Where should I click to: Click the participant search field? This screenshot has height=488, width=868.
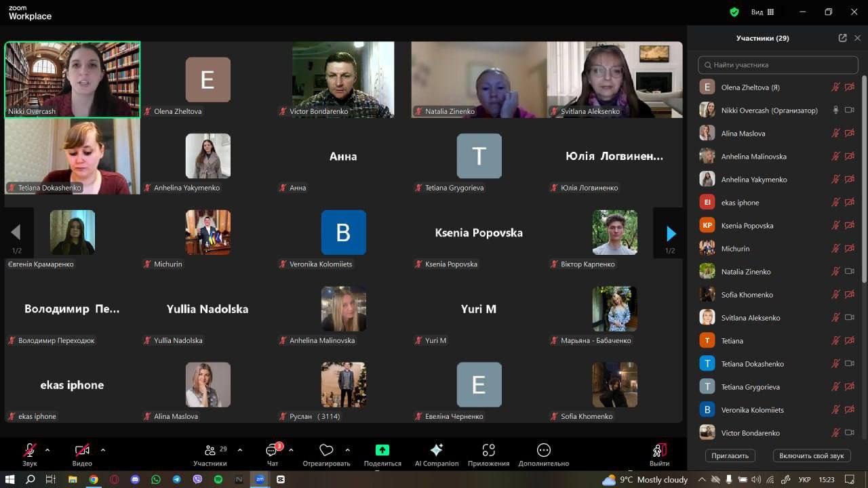(778, 65)
